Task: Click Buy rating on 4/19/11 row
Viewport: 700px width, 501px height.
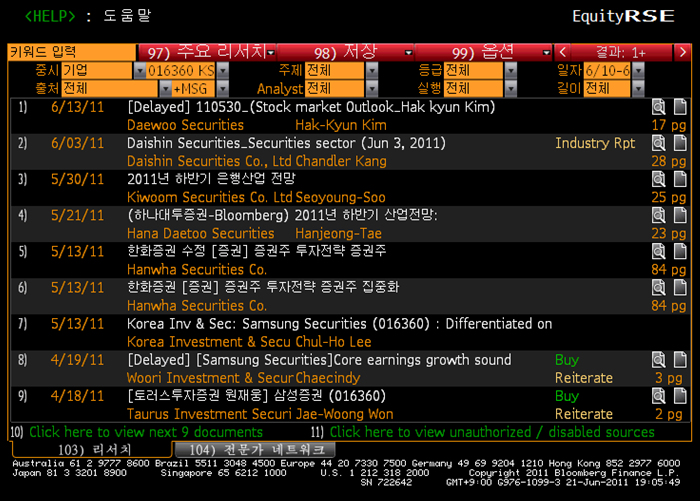Action: tap(567, 360)
